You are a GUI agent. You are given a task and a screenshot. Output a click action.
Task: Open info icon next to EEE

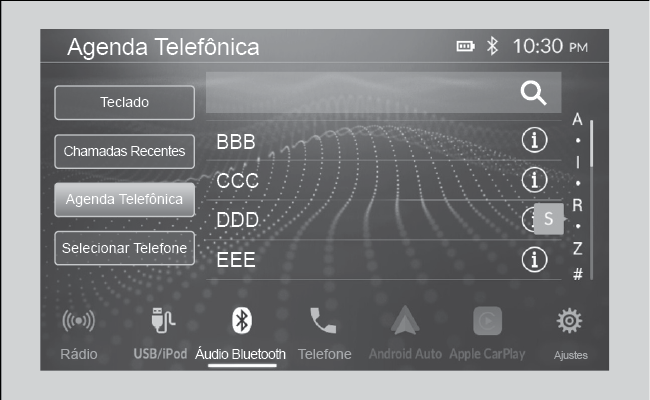coord(534,259)
